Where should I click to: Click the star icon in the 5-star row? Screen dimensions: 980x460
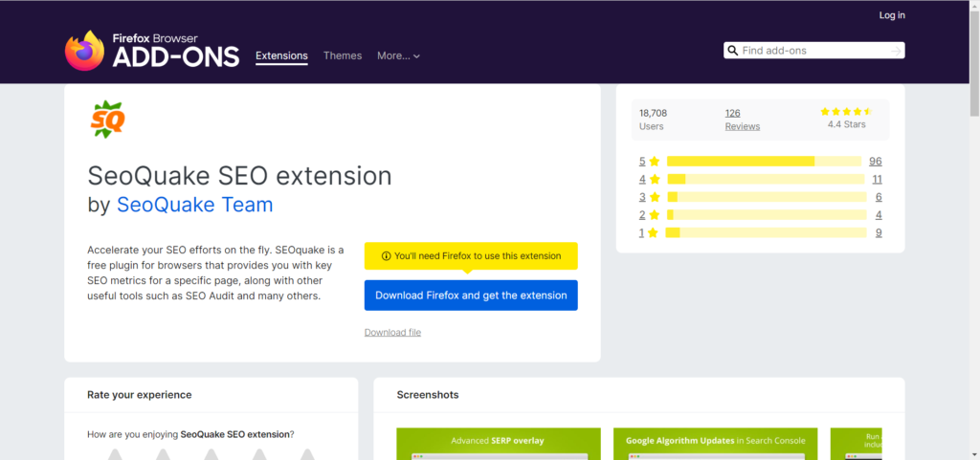click(655, 161)
